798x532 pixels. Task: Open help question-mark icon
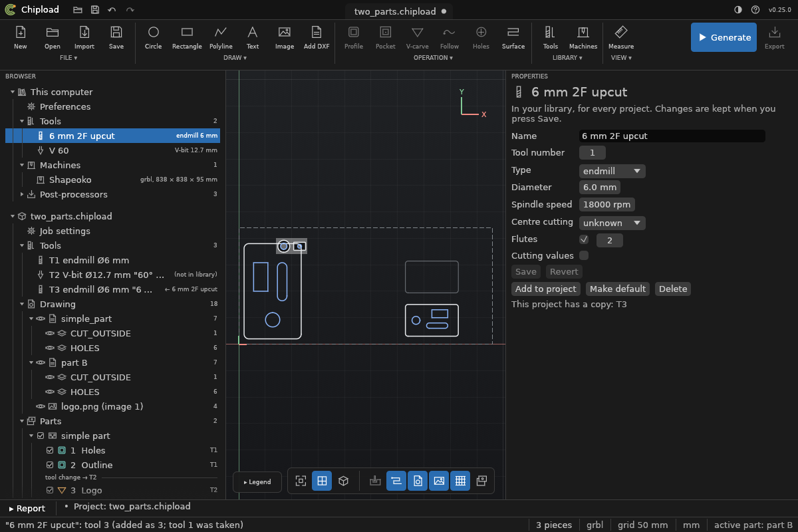pos(755,10)
